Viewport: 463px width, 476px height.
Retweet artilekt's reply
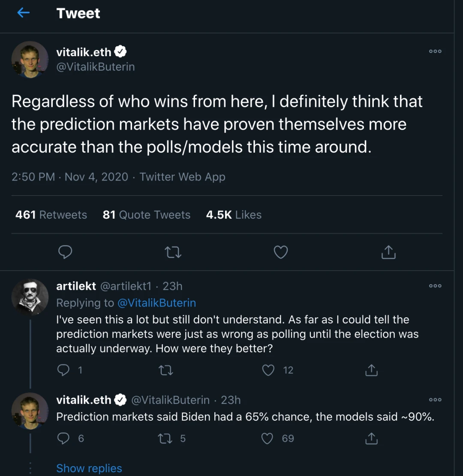tap(166, 371)
